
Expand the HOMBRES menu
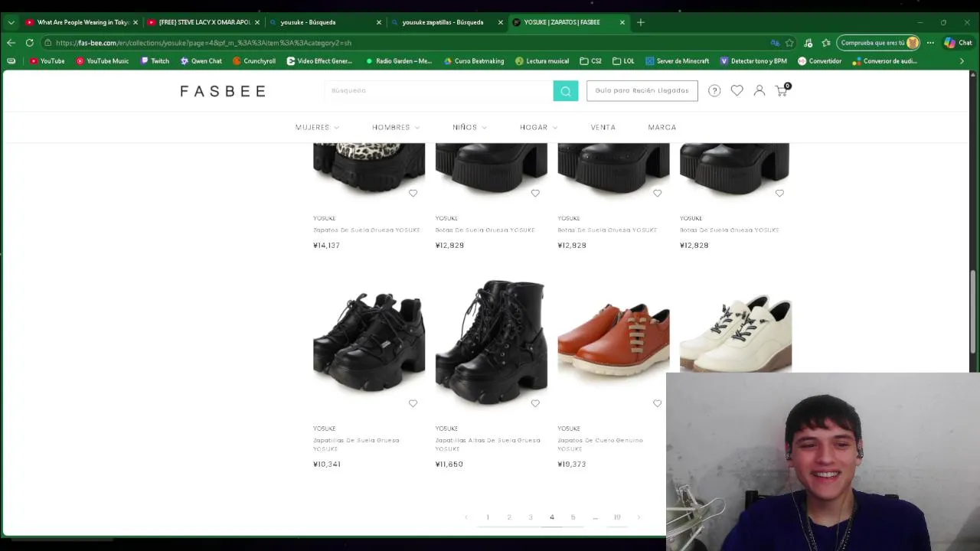(x=396, y=127)
